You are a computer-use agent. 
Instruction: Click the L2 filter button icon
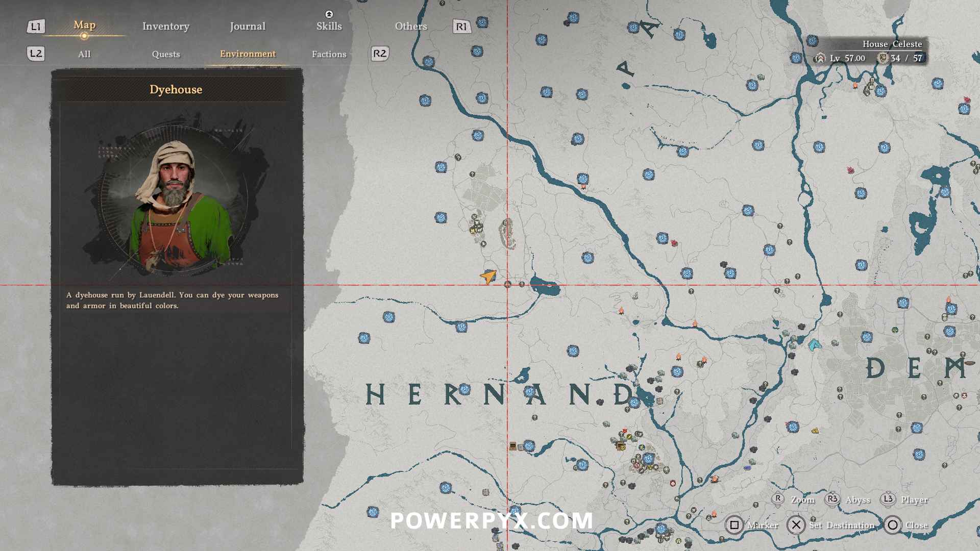tap(36, 54)
